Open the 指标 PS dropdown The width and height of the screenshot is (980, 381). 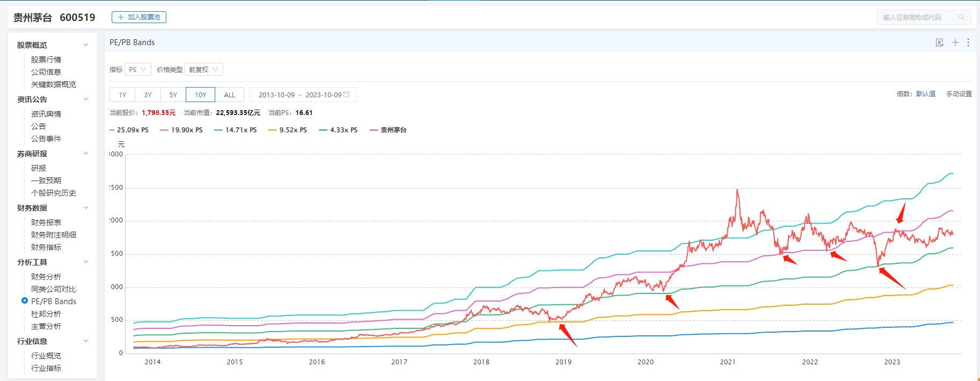point(137,69)
